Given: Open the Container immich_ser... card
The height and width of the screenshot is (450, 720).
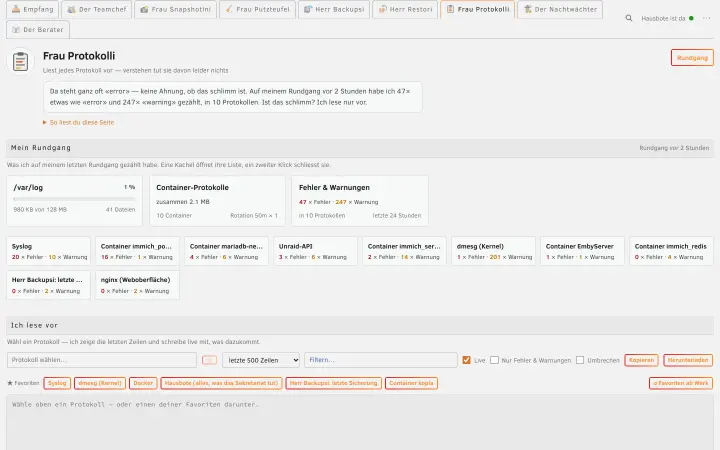Looking at the screenshot, I should (405, 251).
